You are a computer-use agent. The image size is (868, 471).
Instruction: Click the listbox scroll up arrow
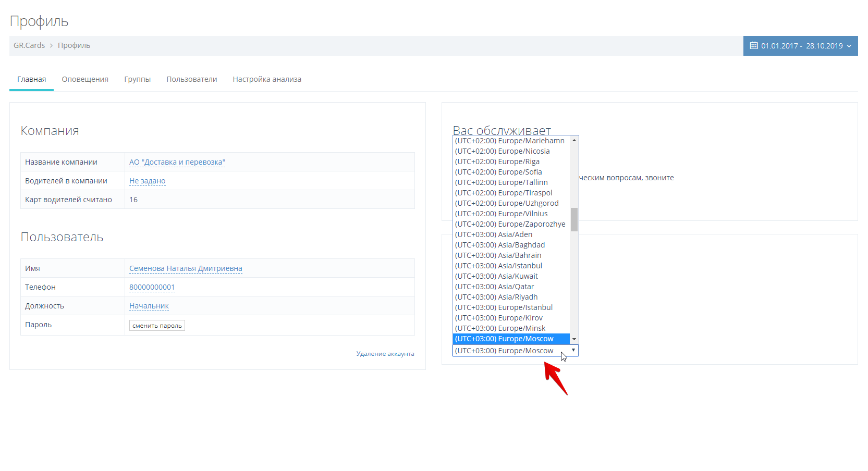pyautogui.click(x=574, y=140)
